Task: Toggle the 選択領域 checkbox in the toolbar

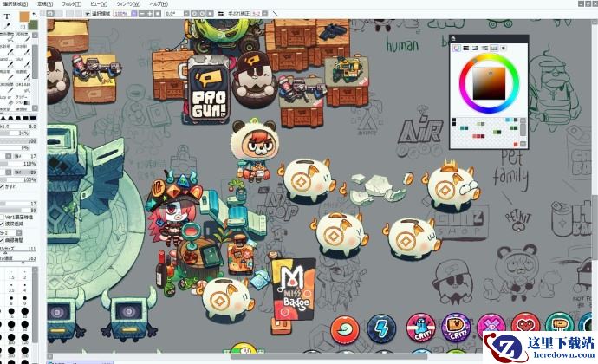Action: pos(88,14)
